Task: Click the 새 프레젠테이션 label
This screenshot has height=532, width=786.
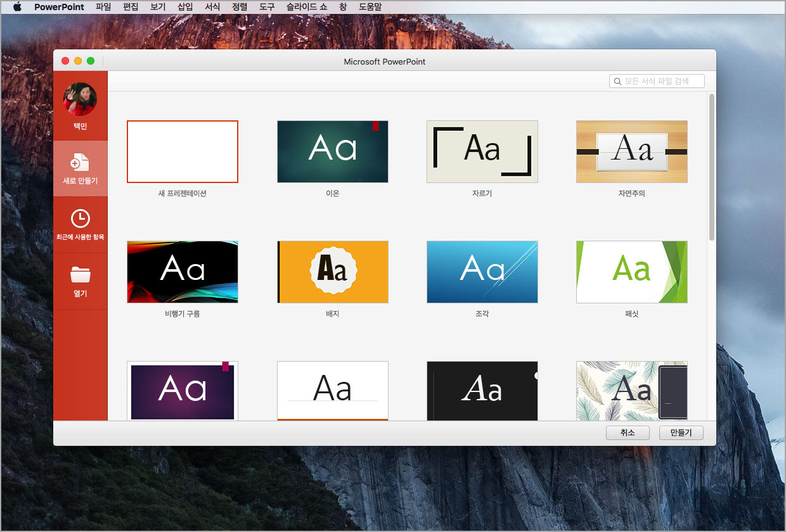Action: click(183, 194)
